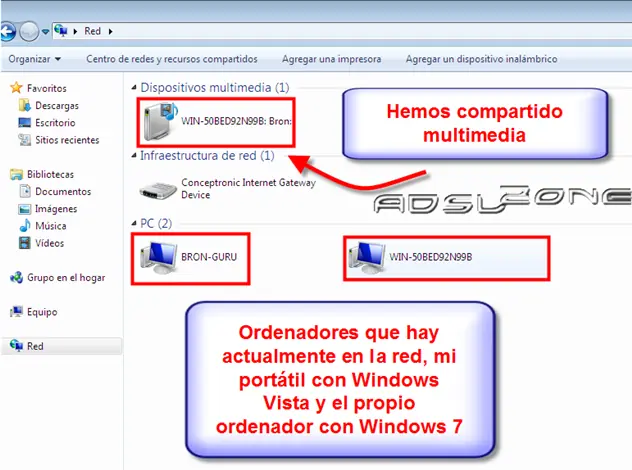Click the Escritorio desktop icon
Screen dimensions: 632x470
click(x=25, y=122)
